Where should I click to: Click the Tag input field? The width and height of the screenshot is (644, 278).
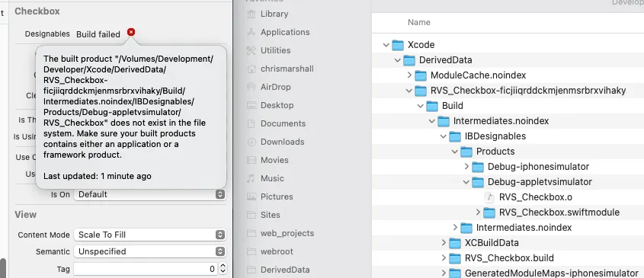(x=146, y=270)
